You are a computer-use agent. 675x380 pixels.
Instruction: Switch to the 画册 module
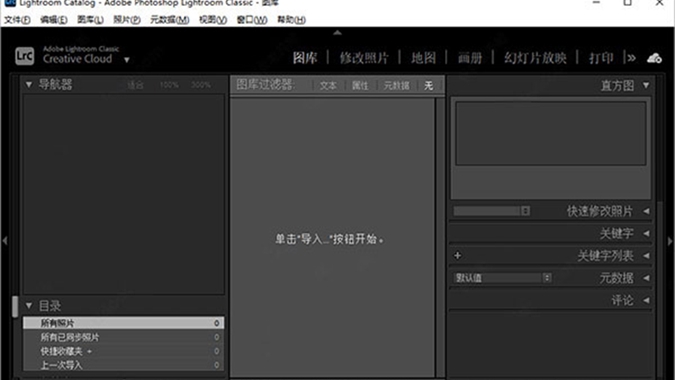click(x=470, y=58)
